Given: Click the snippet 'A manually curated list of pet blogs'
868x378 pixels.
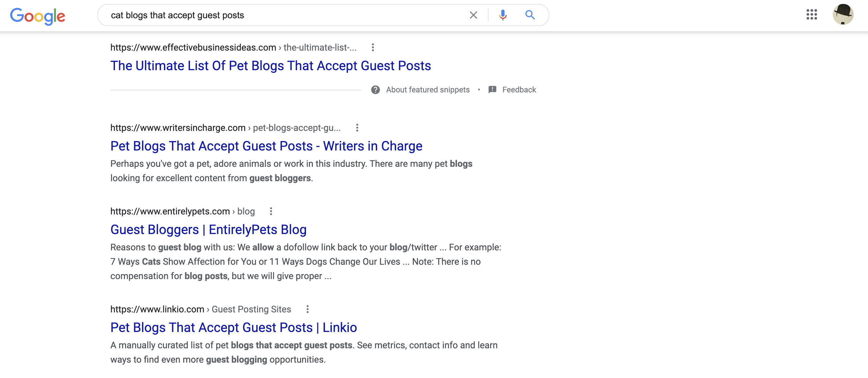Looking at the screenshot, I should click(x=304, y=352).
